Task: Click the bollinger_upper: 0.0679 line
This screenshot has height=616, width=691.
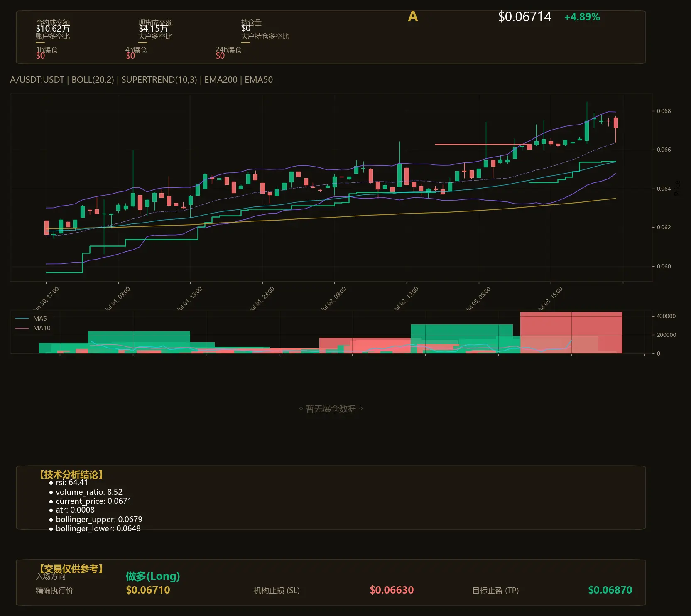Action: pyautogui.click(x=96, y=520)
